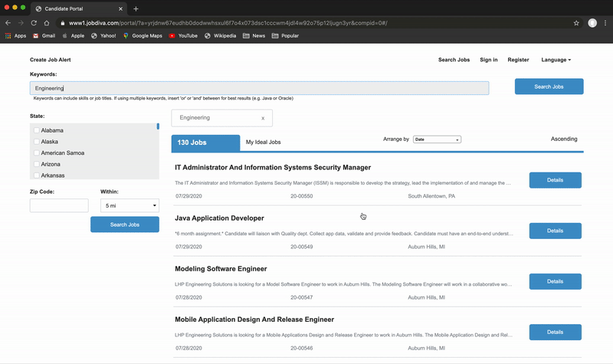Screen dimensions: 613x364
Task: Click the browser forward arrow
Action: point(21,23)
